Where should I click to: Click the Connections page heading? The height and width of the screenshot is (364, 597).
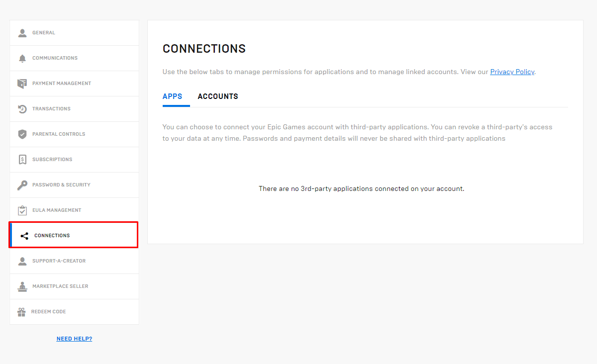(x=204, y=49)
